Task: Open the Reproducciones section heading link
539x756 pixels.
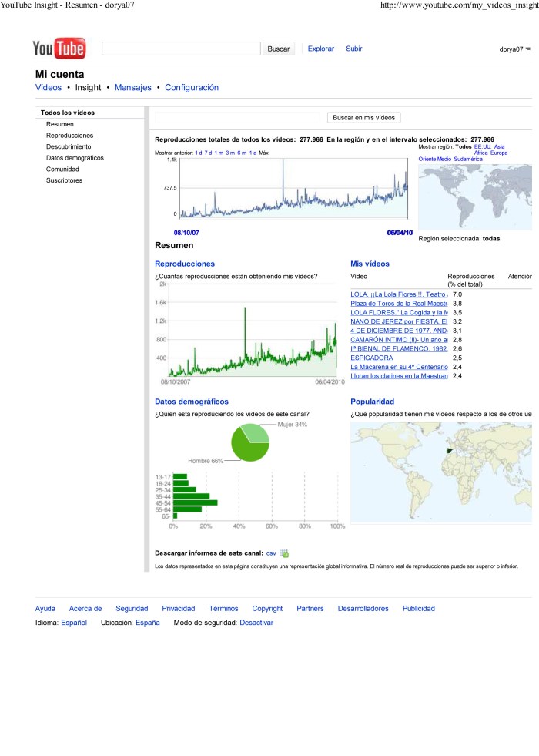Action: [185, 264]
